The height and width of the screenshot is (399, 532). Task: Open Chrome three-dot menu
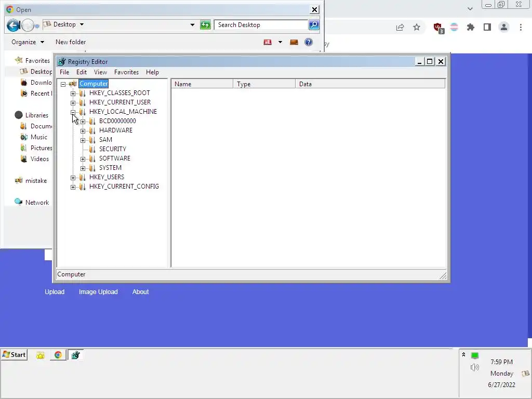(521, 27)
